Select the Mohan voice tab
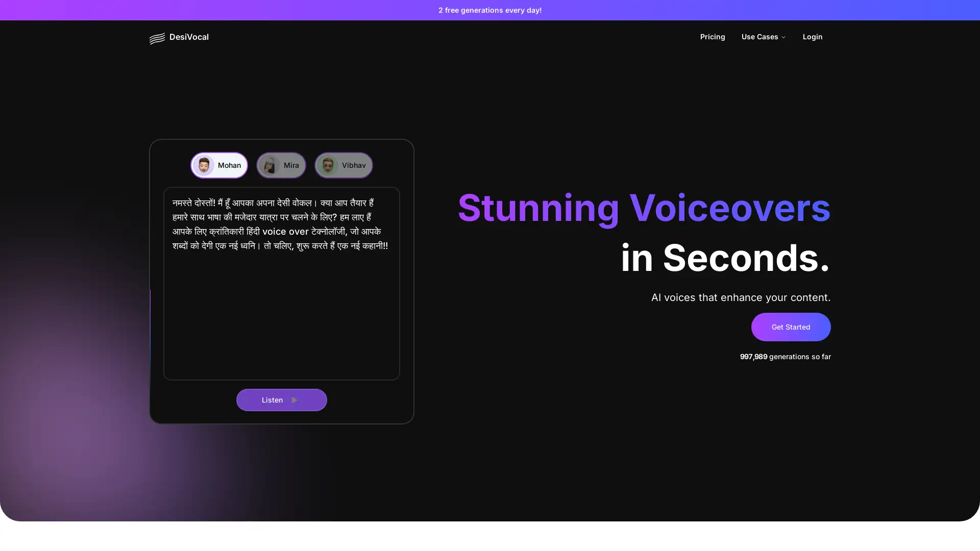 click(219, 165)
